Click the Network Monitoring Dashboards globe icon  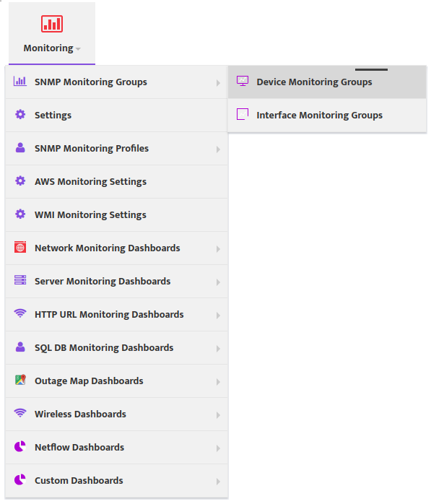pos(20,247)
